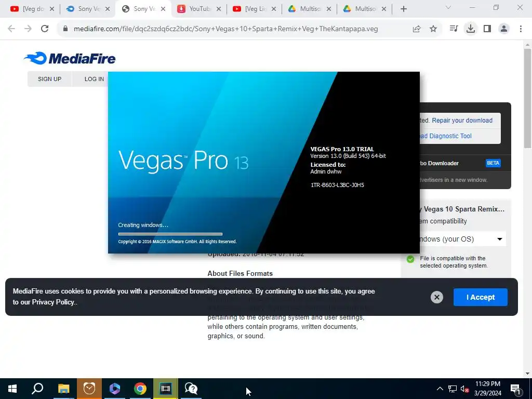Toggle Chrome side panel icon
This screenshot has height=399, width=532.
pos(487,29)
